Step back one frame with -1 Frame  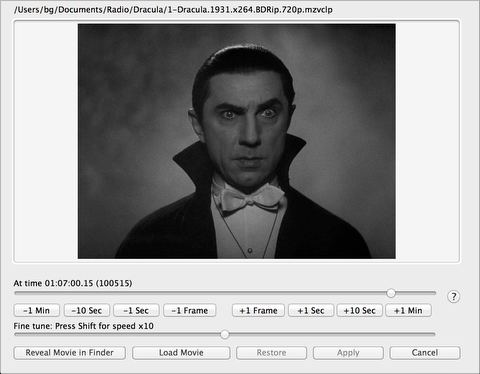(x=190, y=311)
